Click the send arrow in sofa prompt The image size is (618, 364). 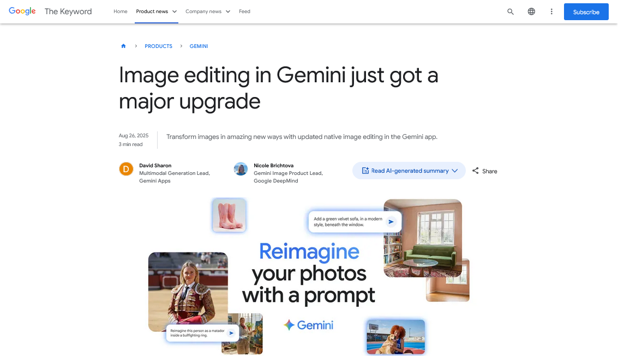[391, 222]
